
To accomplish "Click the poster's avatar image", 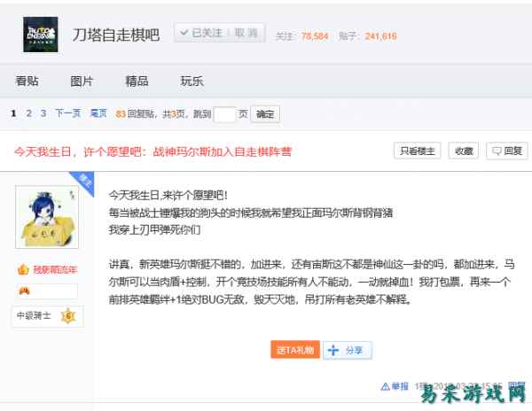I will [x=46, y=217].
